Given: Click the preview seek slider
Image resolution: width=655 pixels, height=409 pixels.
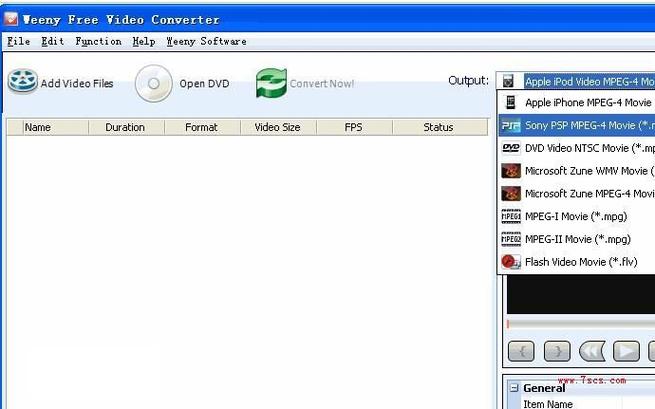Looking at the screenshot, I should click(581, 324).
